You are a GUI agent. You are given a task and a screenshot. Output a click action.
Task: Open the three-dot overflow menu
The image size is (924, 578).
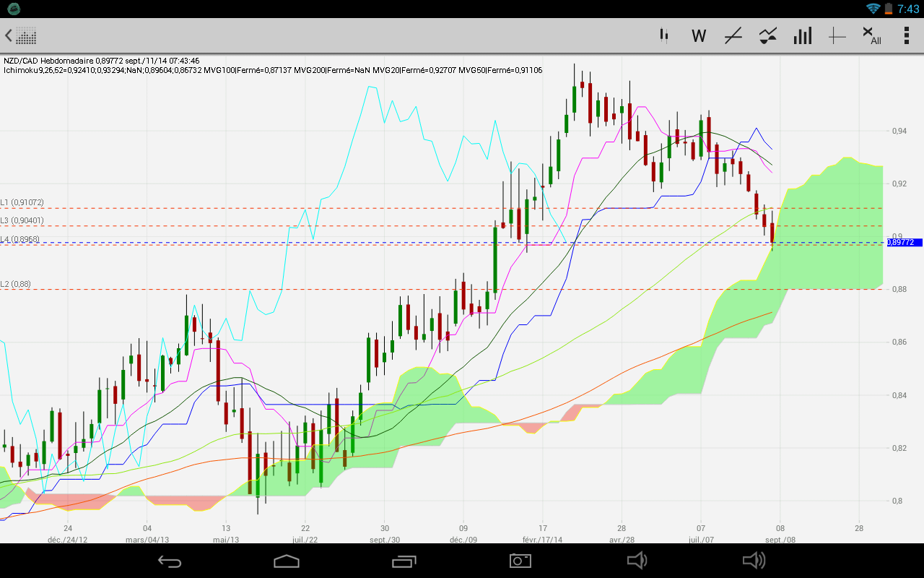pos(906,35)
